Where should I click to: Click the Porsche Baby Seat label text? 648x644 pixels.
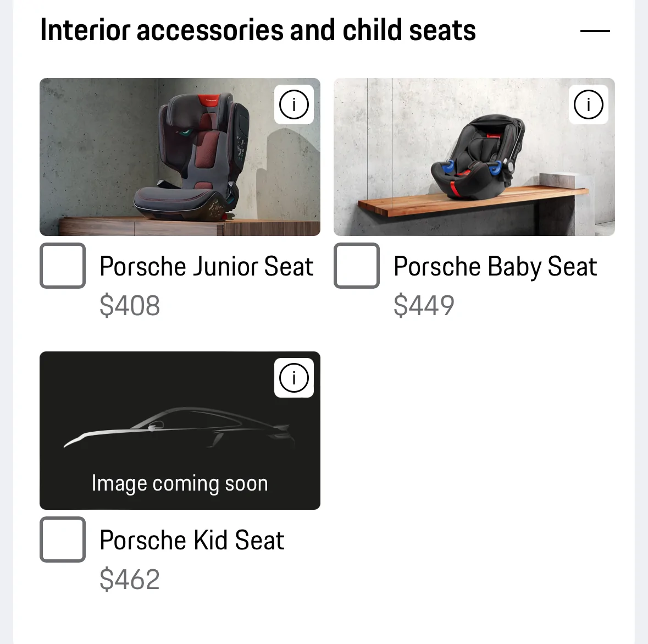495,266
